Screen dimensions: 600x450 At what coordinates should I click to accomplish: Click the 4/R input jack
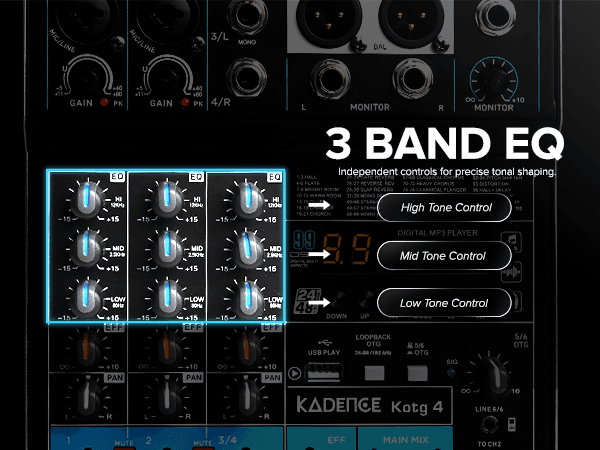point(246,78)
